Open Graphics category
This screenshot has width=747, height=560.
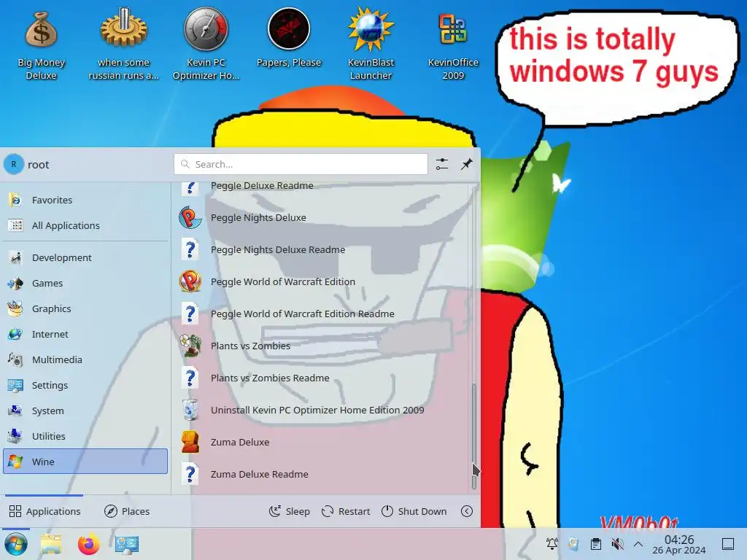[x=85, y=308]
